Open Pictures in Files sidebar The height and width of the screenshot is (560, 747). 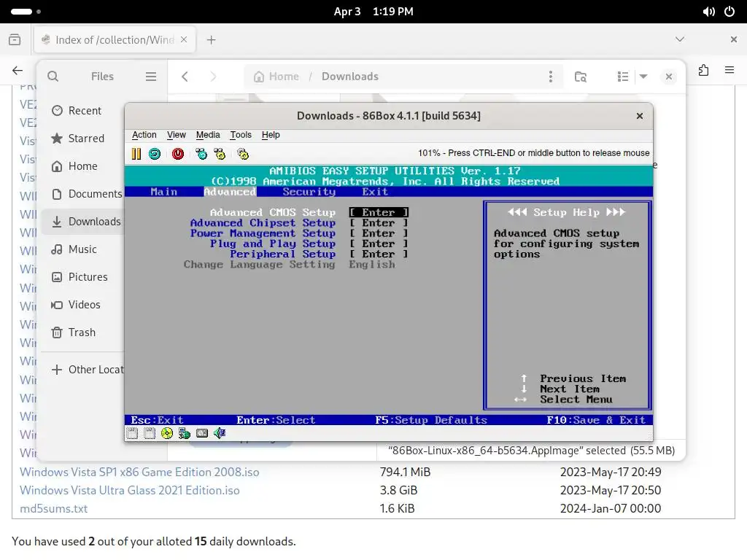[82, 276]
